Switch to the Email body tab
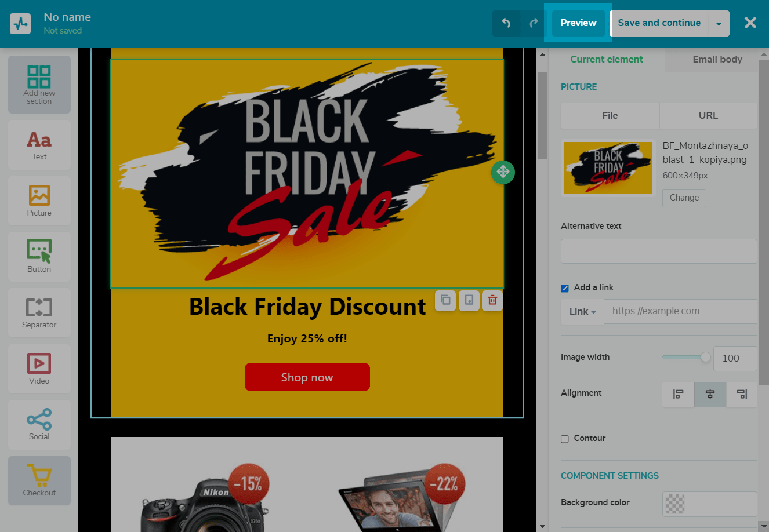769x532 pixels. click(717, 59)
